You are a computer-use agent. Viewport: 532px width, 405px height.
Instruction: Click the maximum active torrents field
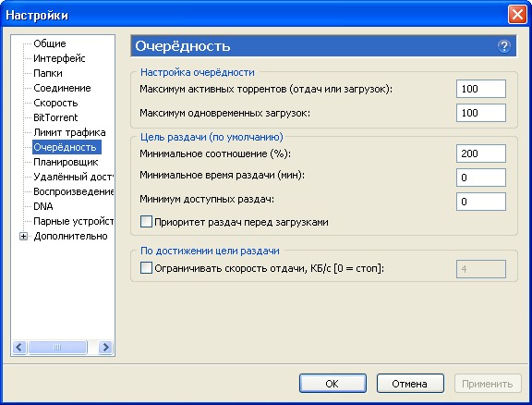481,89
